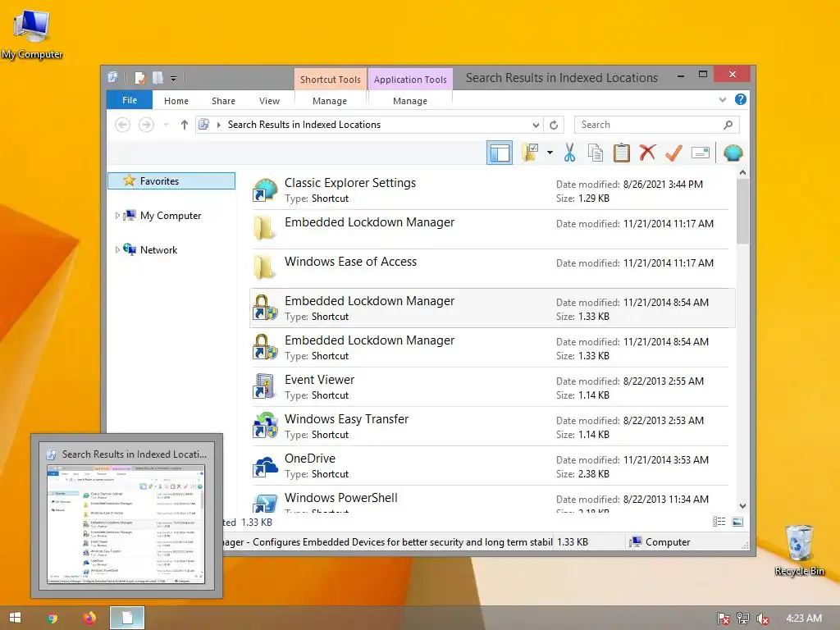The height and width of the screenshot is (630, 840).
Task: Switch to the View ribbon tab
Action: click(x=269, y=101)
